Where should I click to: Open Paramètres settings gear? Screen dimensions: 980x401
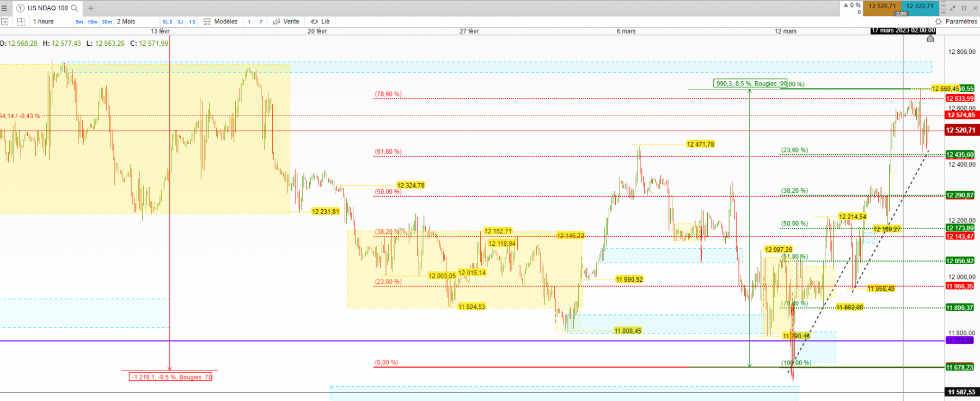point(956,22)
